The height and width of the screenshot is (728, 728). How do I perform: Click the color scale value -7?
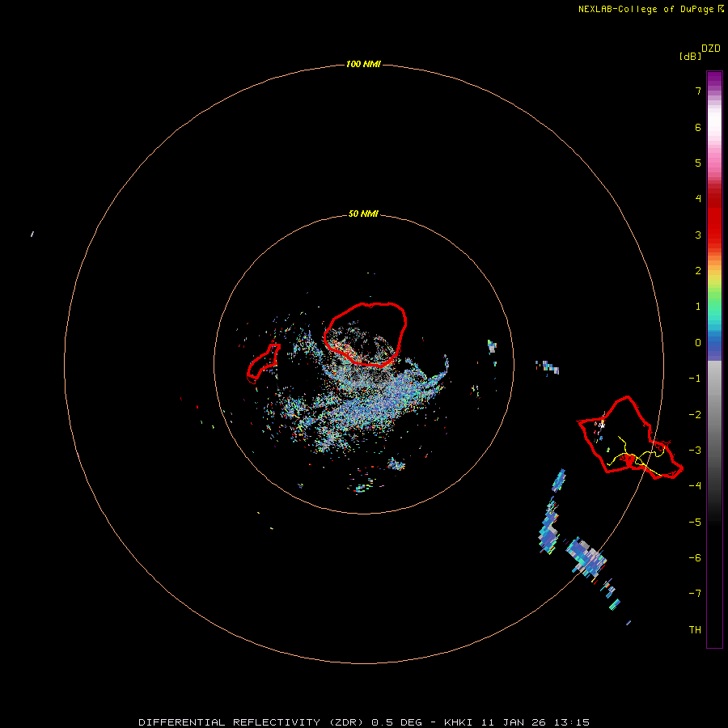pos(695,594)
